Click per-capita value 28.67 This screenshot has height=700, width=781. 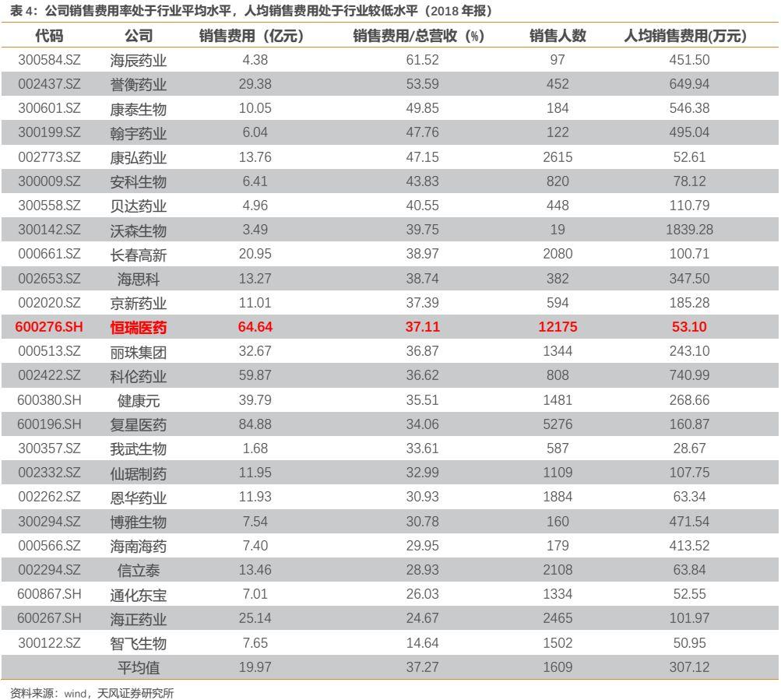pos(689,448)
